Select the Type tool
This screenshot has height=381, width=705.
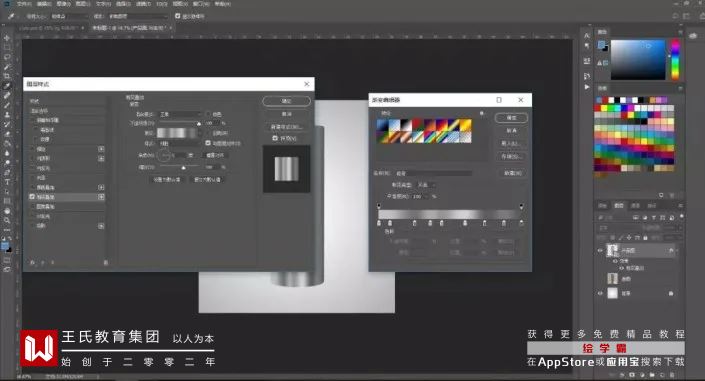click(x=7, y=182)
